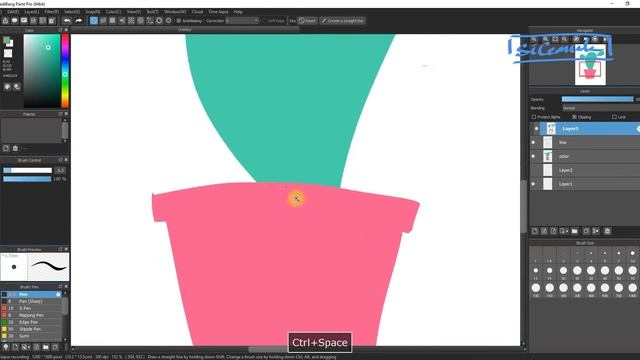Select the Edge Pen brush
This screenshot has height=360, width=640.
[x=31, y=322]
